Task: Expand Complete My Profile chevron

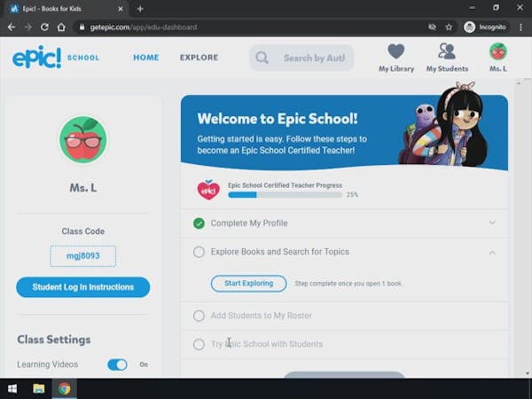Action: (x=492, y=223)
